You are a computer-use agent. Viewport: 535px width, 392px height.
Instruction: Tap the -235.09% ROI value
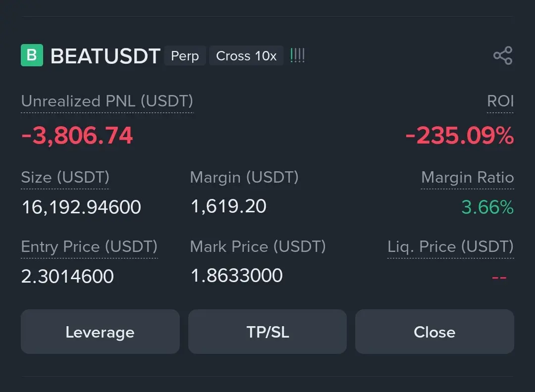459,136
